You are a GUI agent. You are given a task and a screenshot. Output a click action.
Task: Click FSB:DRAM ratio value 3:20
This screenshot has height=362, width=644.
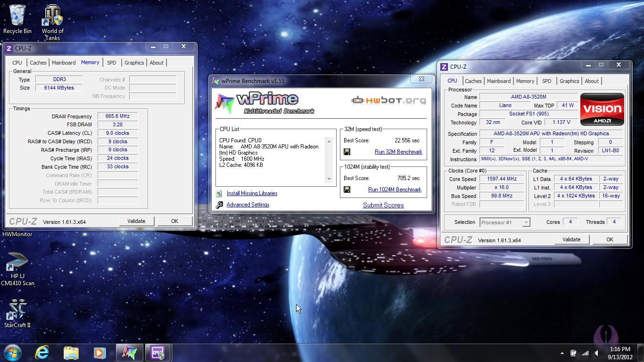point(117,124)
